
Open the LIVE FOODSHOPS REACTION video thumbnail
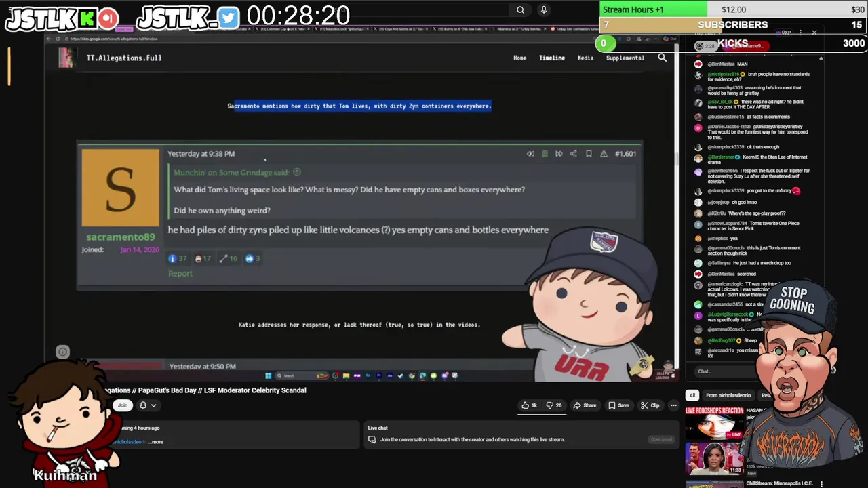pos(714,422)
